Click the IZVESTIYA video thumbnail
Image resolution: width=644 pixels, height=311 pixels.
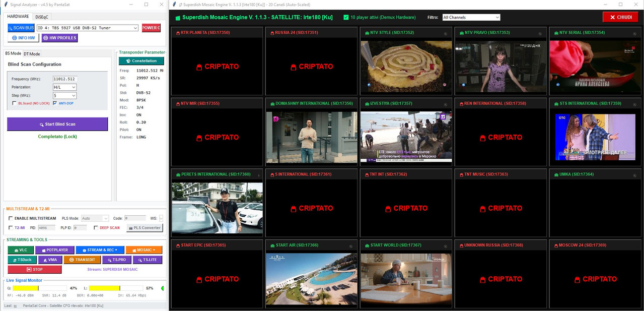[x=406, y=137]
